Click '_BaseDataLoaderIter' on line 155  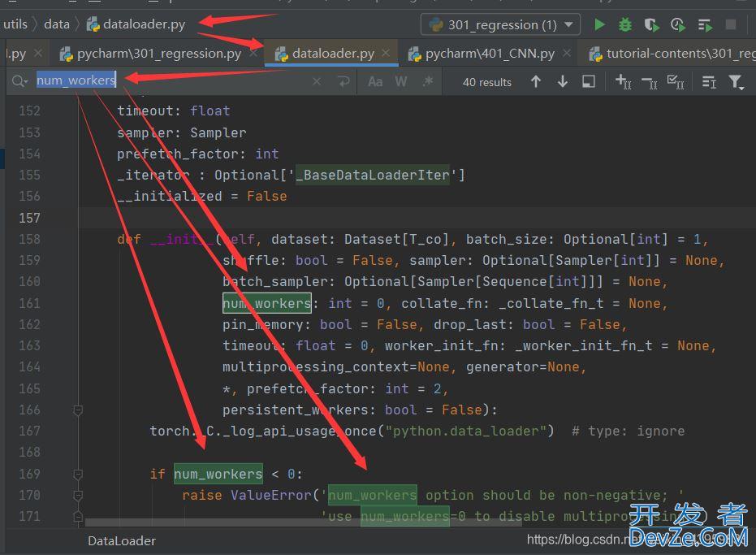[372, 176]
